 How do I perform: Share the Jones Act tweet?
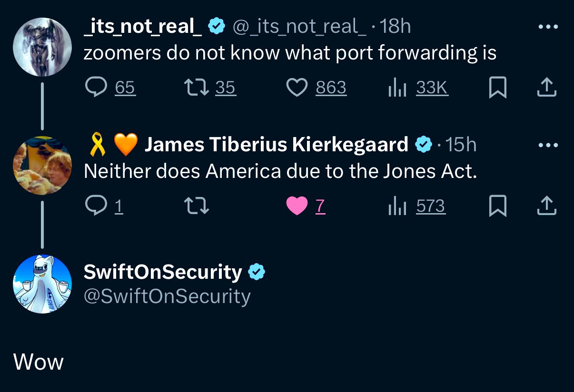pyautogui.click(x=547, y=206)
